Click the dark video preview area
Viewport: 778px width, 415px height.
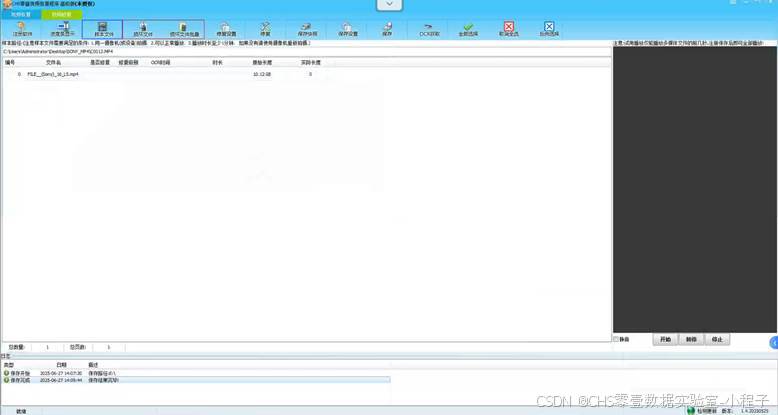[x=695, y=190]
